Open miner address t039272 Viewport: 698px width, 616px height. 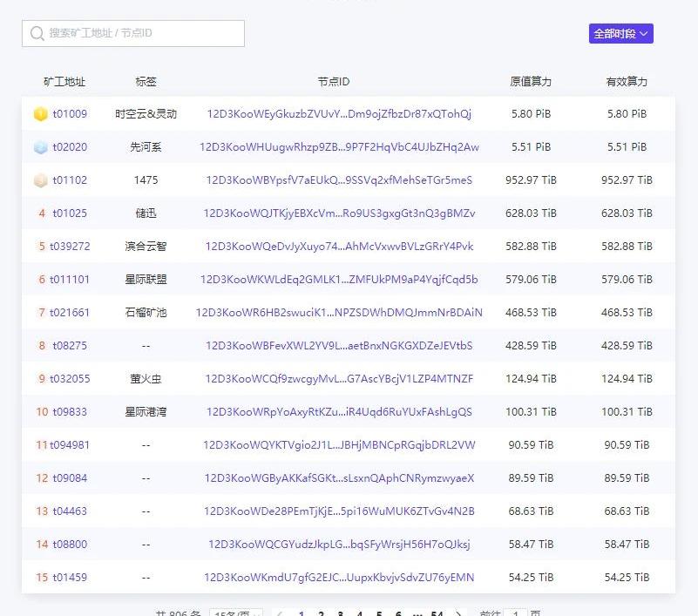point(70,247)
